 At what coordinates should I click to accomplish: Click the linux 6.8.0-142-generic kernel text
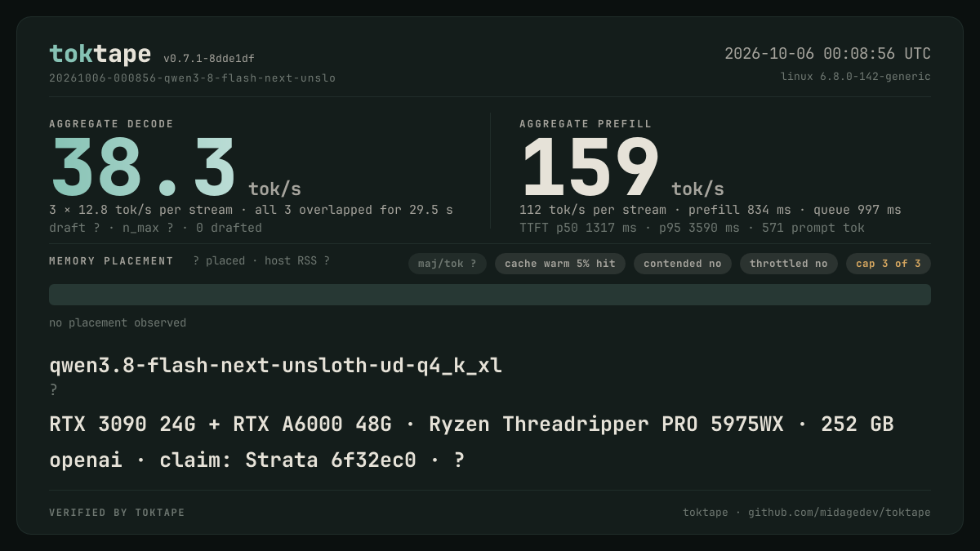tap(855, 77)
